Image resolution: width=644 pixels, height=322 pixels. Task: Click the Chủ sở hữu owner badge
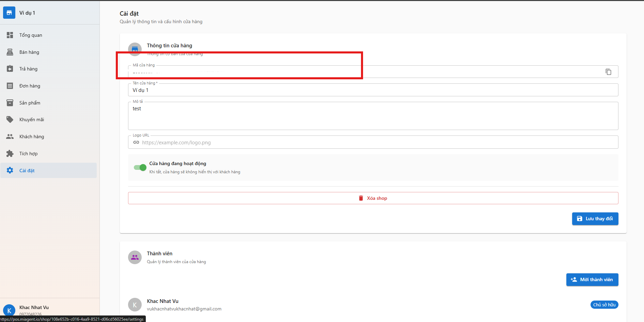pos(604,305)
